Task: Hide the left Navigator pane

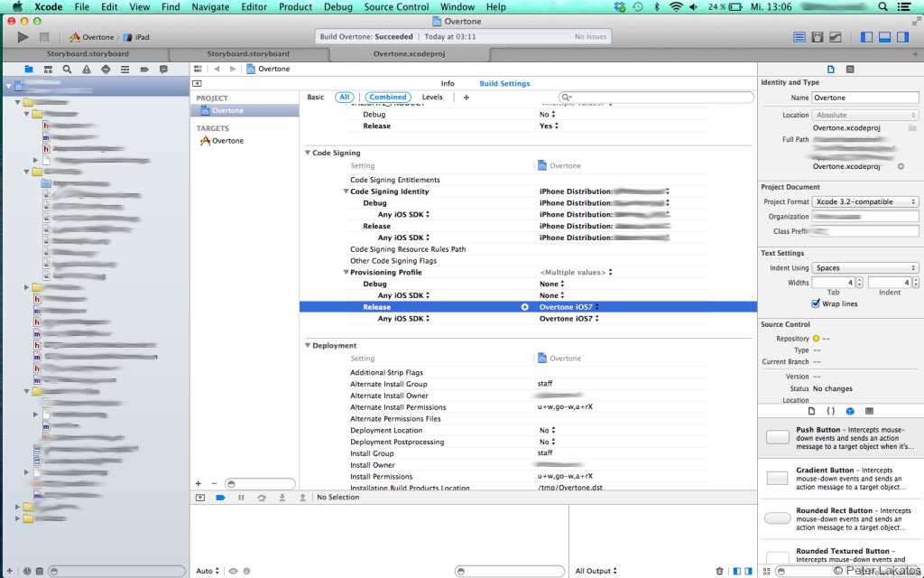Action: pyautogui.click(x=866, y=37)
